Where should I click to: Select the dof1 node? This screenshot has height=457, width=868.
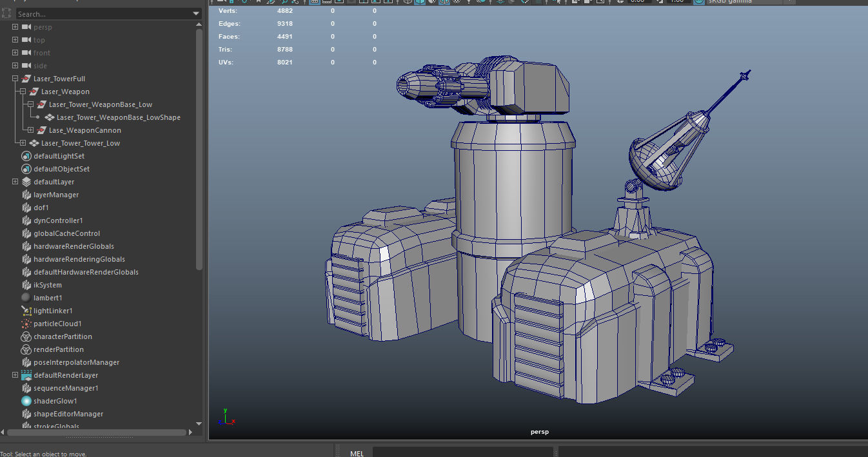click(x=41, y=208)
